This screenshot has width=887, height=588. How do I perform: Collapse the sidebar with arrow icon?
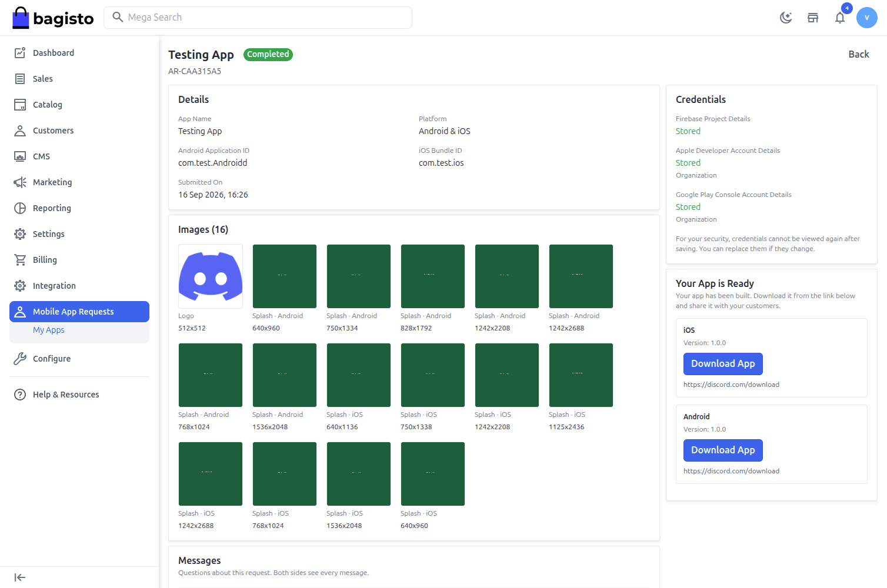20,577
